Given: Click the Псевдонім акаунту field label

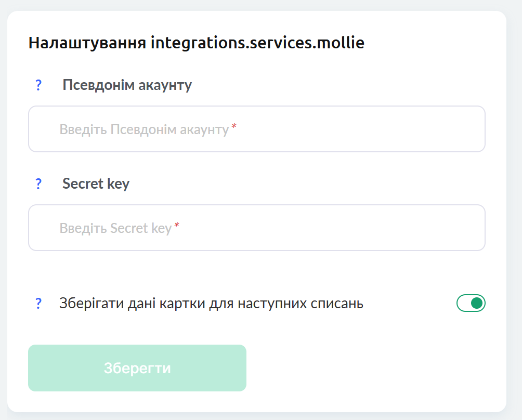Looking at the screenshot, I should coord(127,85).
